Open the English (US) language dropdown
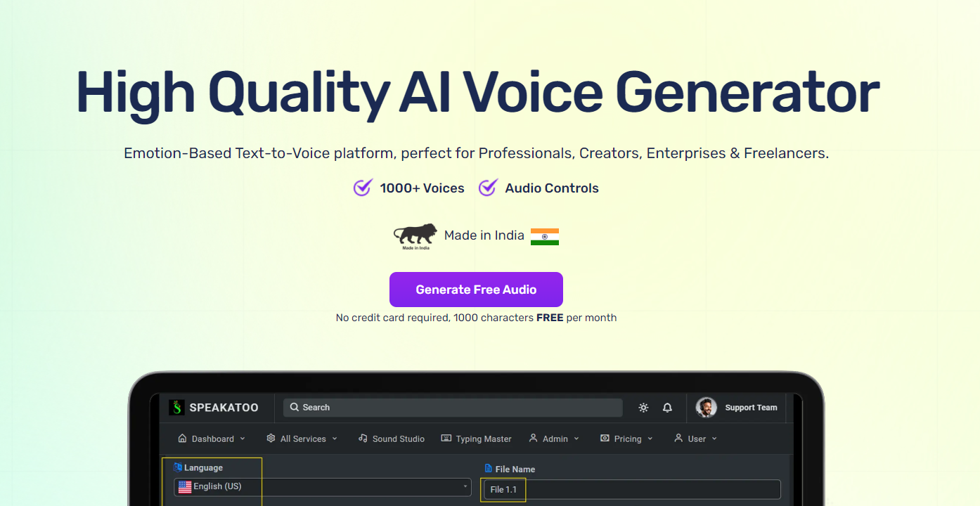Image resolution: width=980 pixels, height=506 pixels. point(323,486)
